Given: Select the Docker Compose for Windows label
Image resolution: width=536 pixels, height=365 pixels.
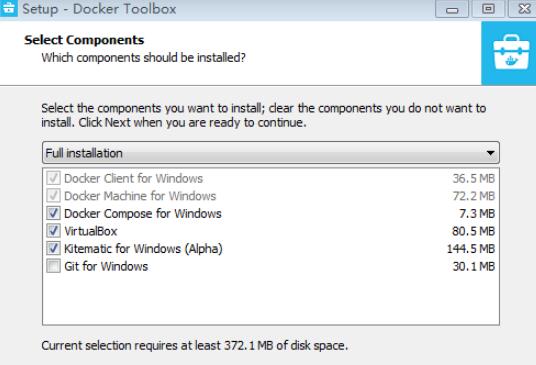Looking at the screenshot, I should (143, 214).
